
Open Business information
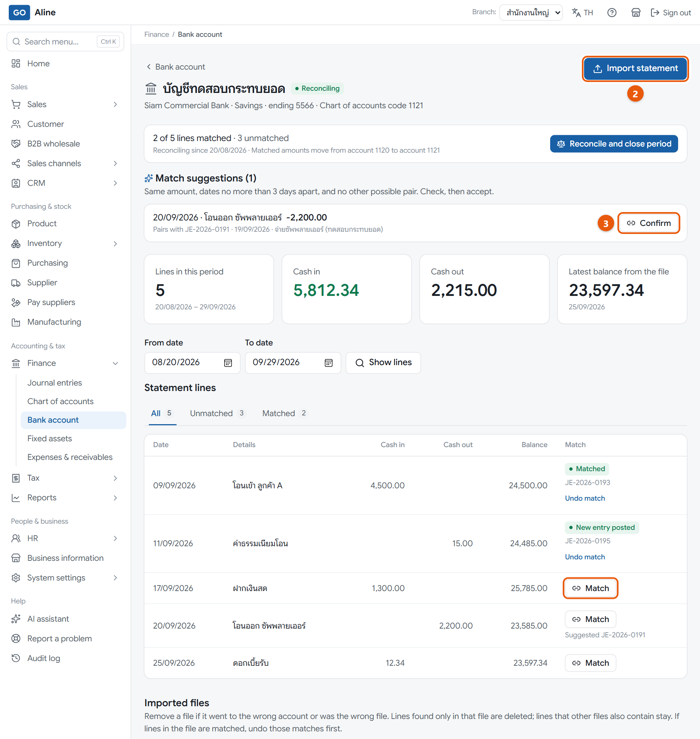click(x=65, y=558)
